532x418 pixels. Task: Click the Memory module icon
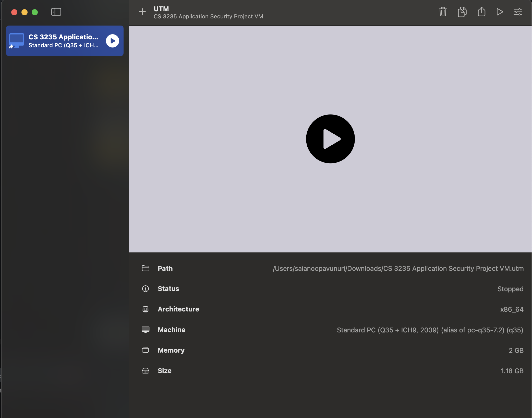[146, 350]
